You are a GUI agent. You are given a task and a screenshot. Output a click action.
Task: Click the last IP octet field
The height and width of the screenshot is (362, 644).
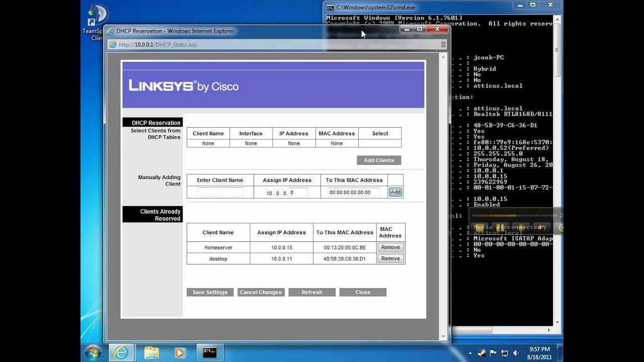point(298,192)
